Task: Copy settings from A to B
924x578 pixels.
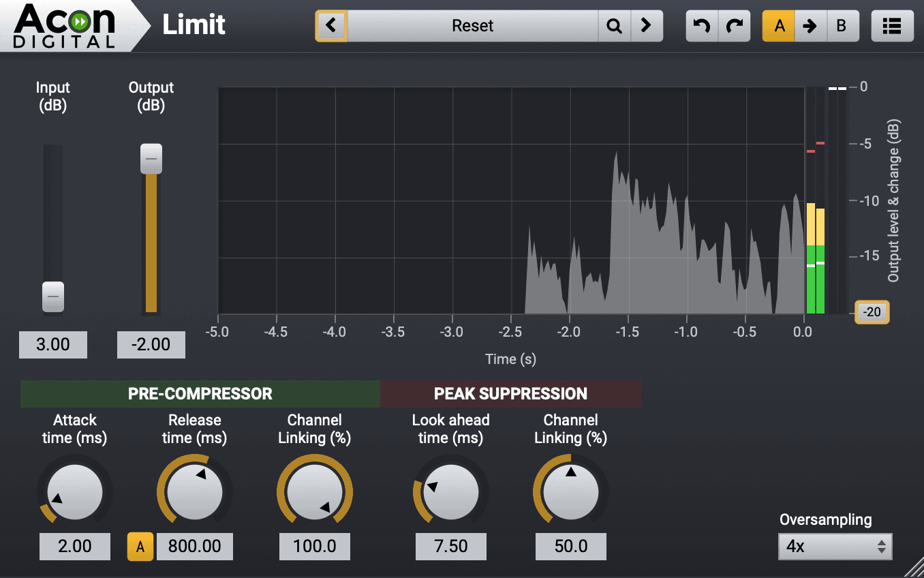Action: click(811, 26)
